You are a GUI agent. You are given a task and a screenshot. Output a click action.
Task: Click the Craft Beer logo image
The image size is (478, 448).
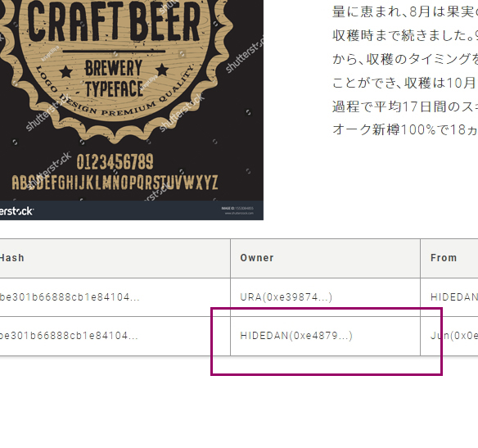(132, 110)
